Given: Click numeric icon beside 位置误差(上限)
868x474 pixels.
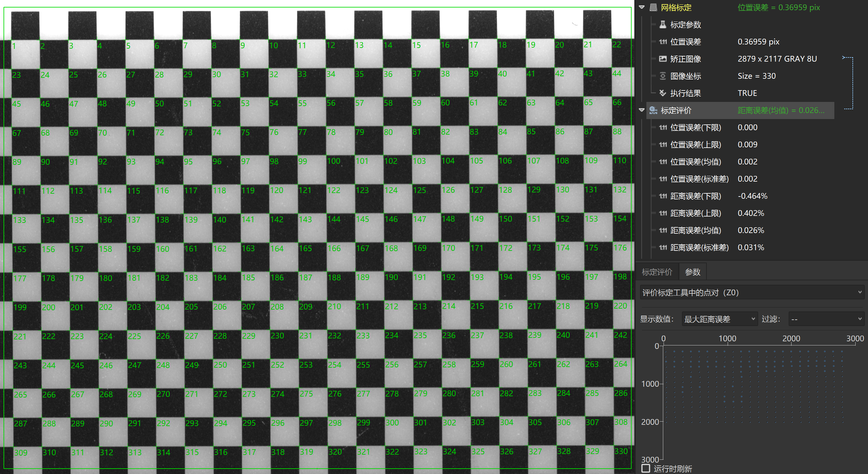Looking at the screenshot, I should coord(663,145).
